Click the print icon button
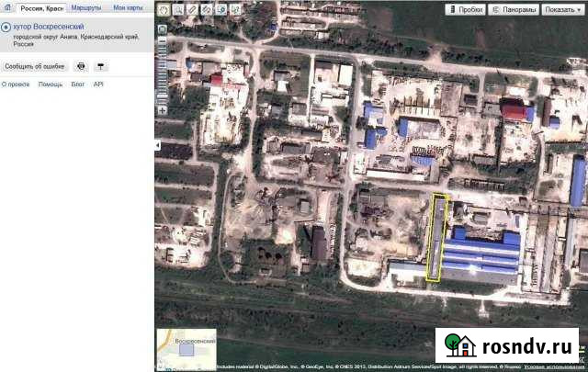The image size is (588, 372). [x=80, y=66]
